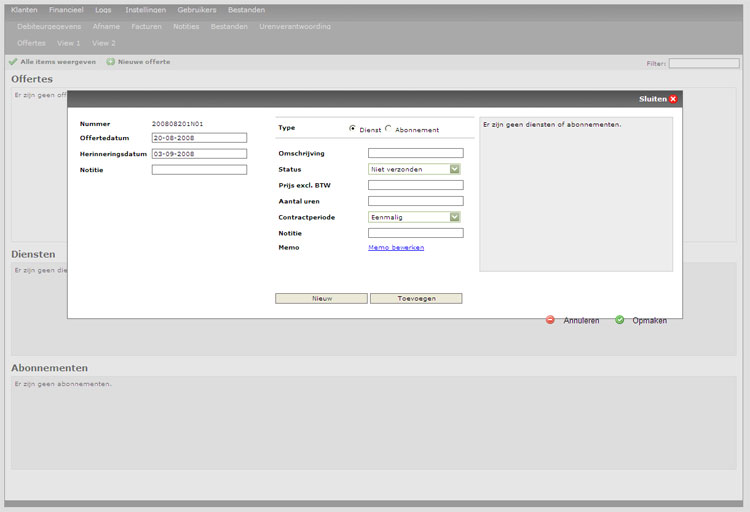Open the Status dropdown arrow

[x=455, y=169]
